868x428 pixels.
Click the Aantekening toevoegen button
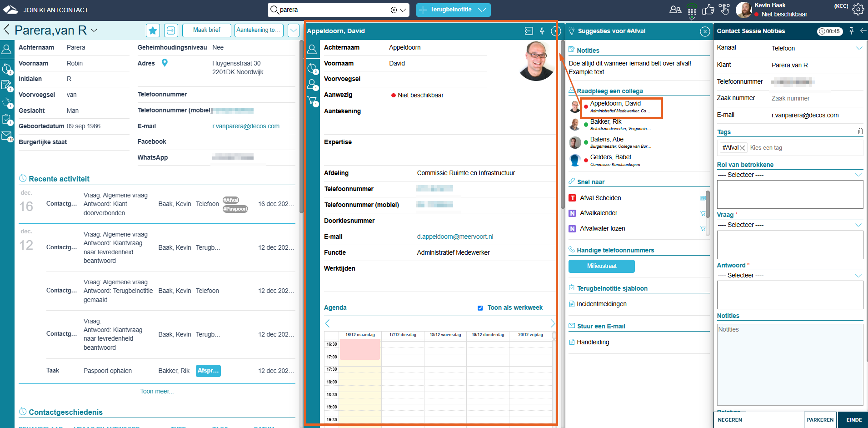tap(259, 30)
